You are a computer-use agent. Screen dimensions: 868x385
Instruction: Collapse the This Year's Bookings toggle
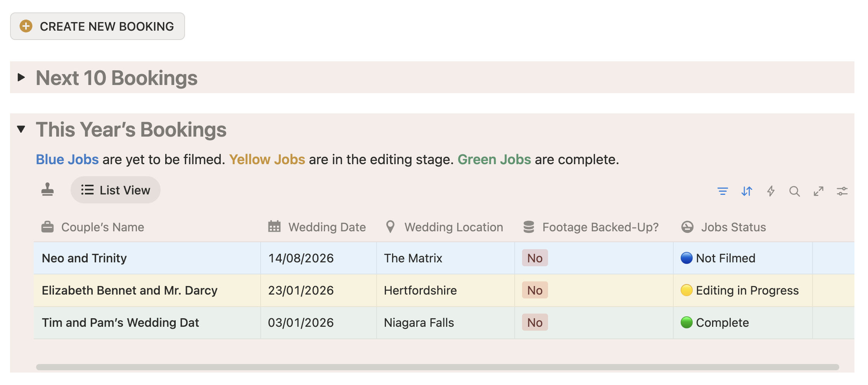(21, 129)
